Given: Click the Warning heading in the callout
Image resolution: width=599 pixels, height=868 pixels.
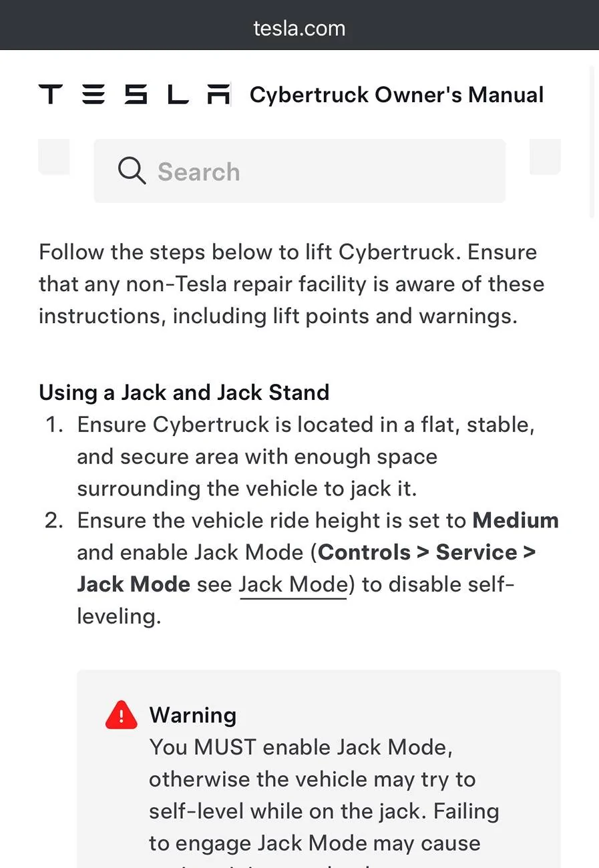Looking at the screenshot, I should tap(193, 715).
